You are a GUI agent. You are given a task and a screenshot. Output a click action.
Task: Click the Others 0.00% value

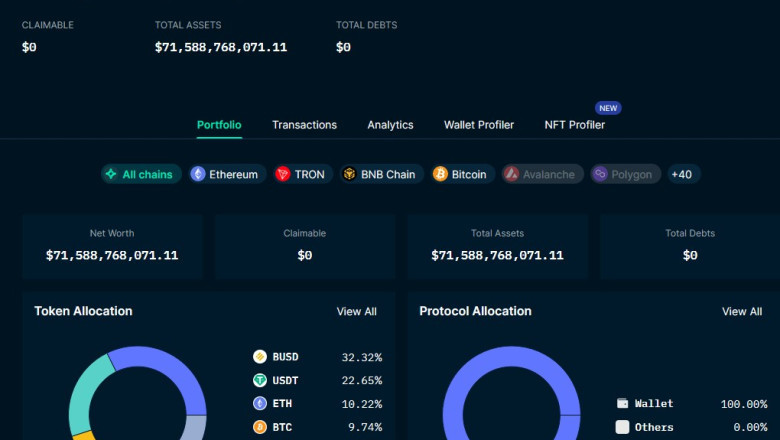(750, 427)
